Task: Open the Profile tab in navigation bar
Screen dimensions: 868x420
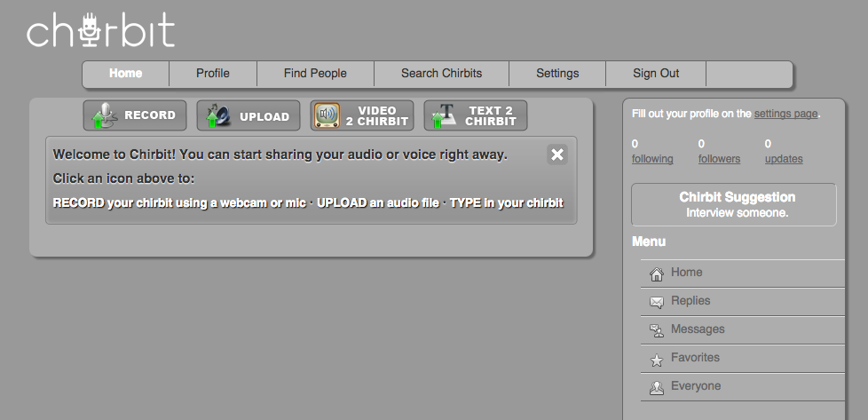Action: [x=213, y=74]
